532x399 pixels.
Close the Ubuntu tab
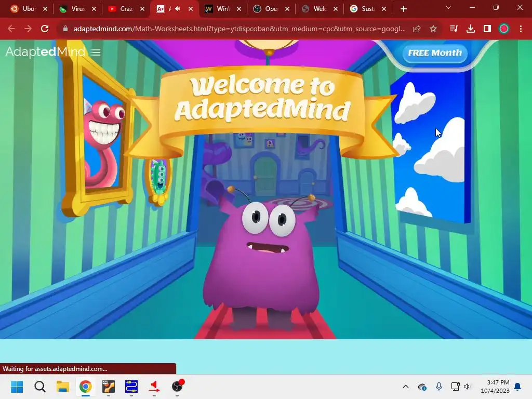point(45,9)
